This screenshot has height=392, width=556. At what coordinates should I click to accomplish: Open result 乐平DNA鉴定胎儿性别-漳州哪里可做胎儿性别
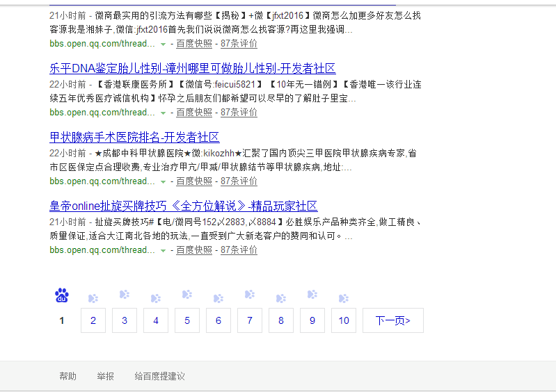193,68
